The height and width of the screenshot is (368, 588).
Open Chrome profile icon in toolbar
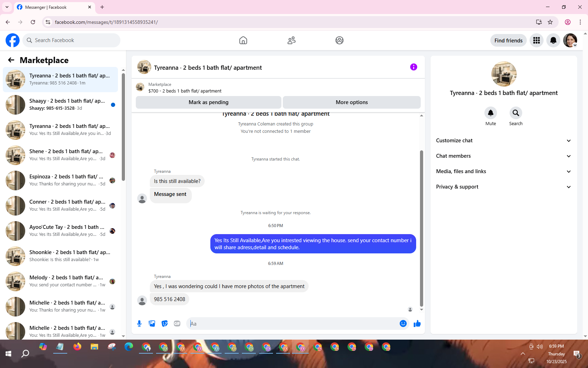point(568,22)
